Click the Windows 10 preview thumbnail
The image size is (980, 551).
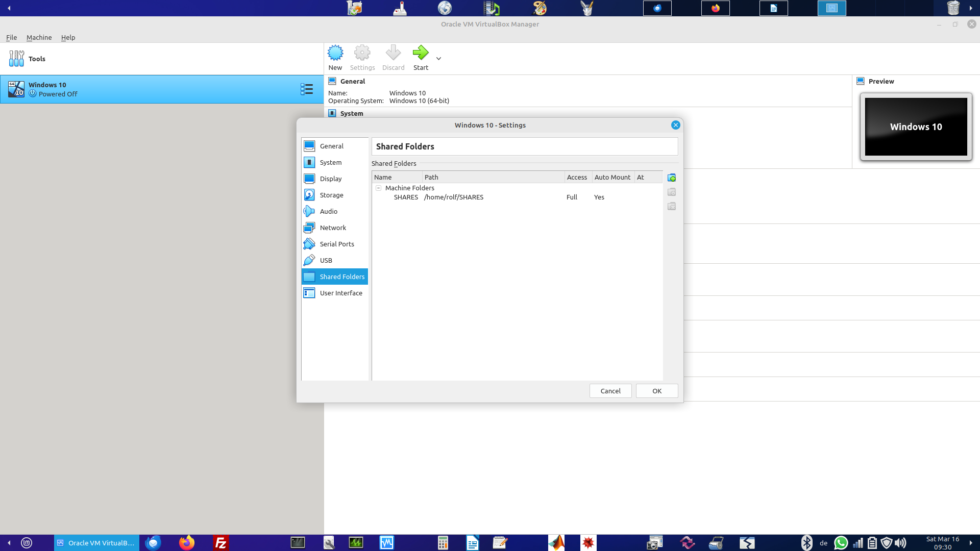[916, 127]
